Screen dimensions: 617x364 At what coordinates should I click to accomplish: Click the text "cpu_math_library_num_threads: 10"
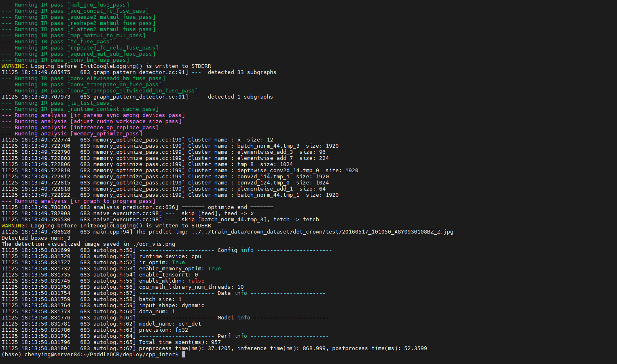point(191,287)
